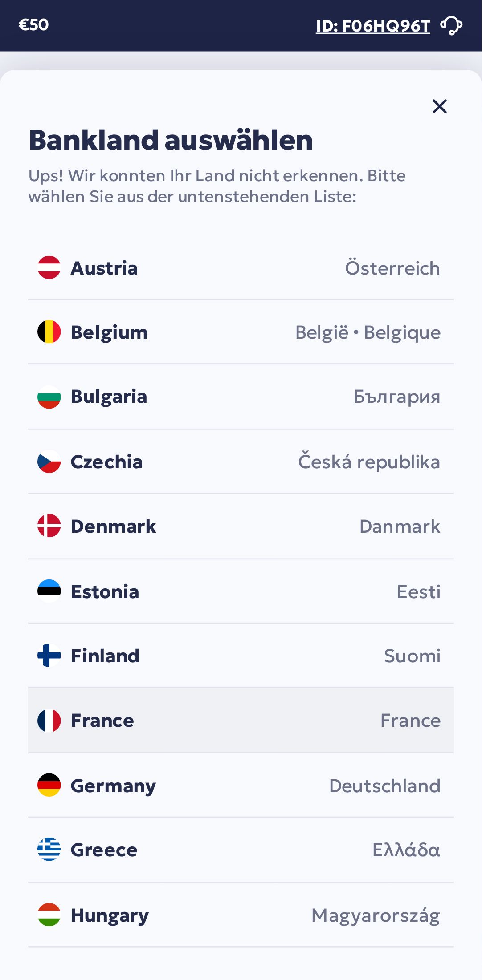Choose Germany from the country list
Image resolution: width=482 pixels, height=980 pixels.
(x=241, y=786)
